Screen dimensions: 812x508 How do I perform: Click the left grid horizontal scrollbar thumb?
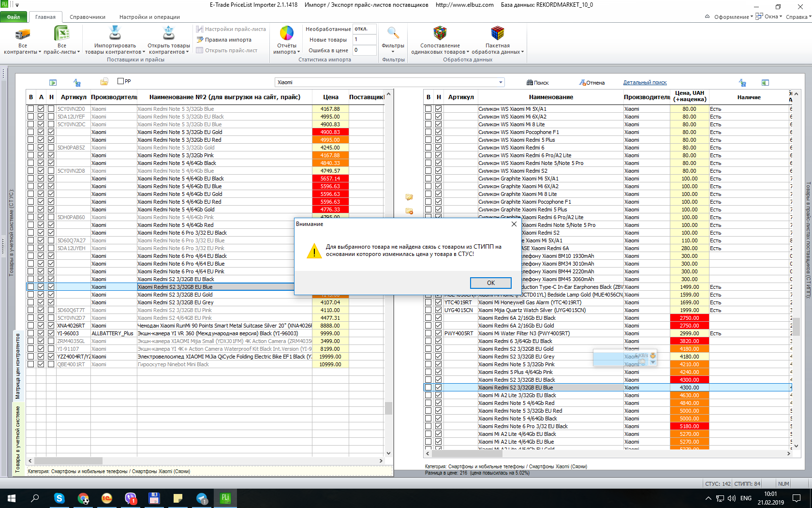click(68, 461)
